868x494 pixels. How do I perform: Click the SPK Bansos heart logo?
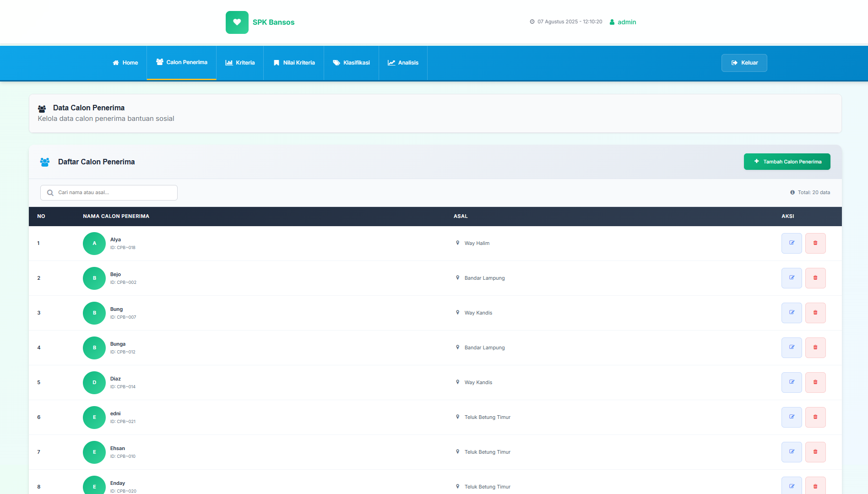tap(237, 22)
